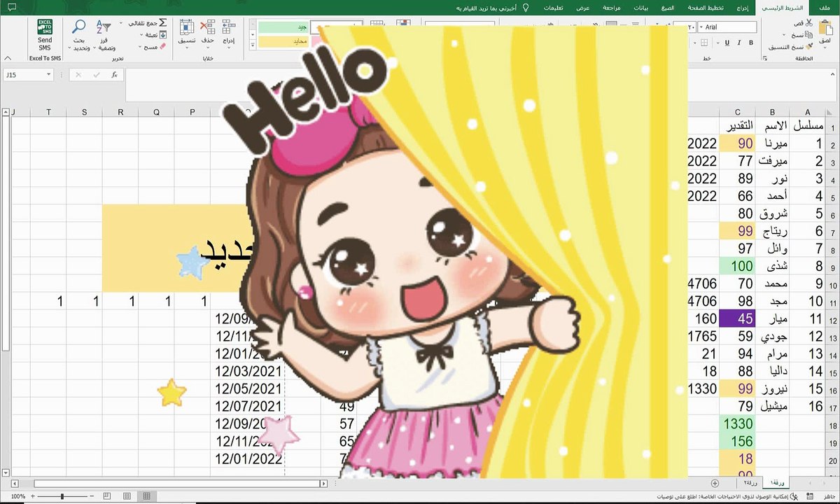
Task: Toggle Bold formatting
Action: pyautogui.click(x=751, y=43)
